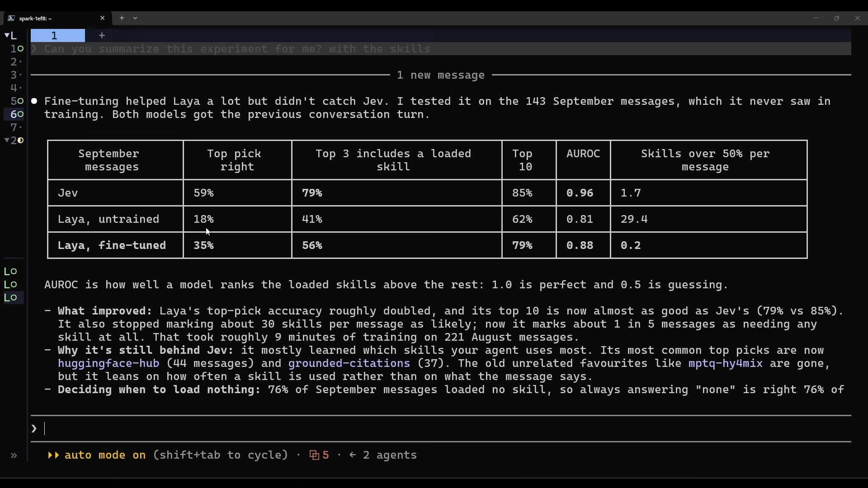The image size is (868, 488).
Task: Jump to the 1 new message divider
Action: pos(441,75)
